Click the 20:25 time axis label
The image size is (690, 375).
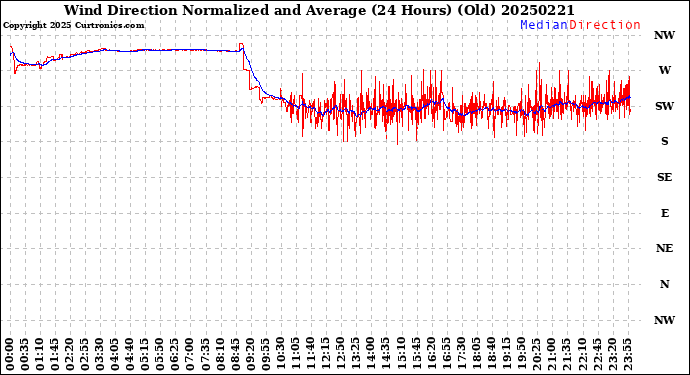[536, 354]
